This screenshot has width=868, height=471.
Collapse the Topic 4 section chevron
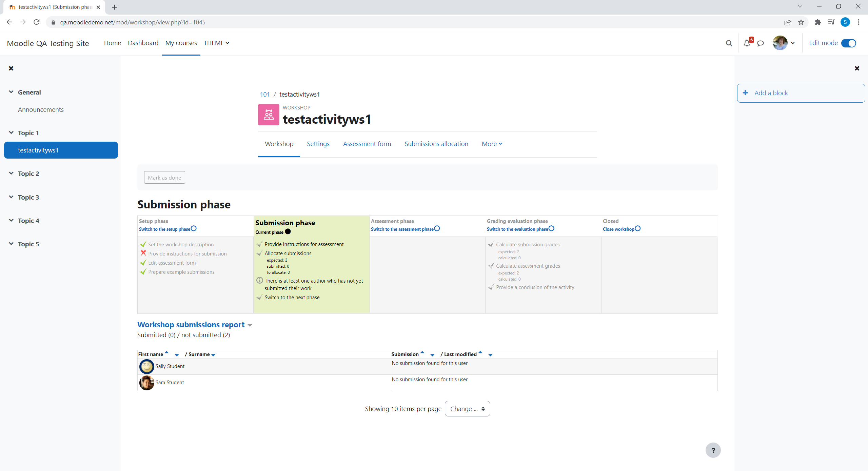pyautogui.click(x=11, y=220)
